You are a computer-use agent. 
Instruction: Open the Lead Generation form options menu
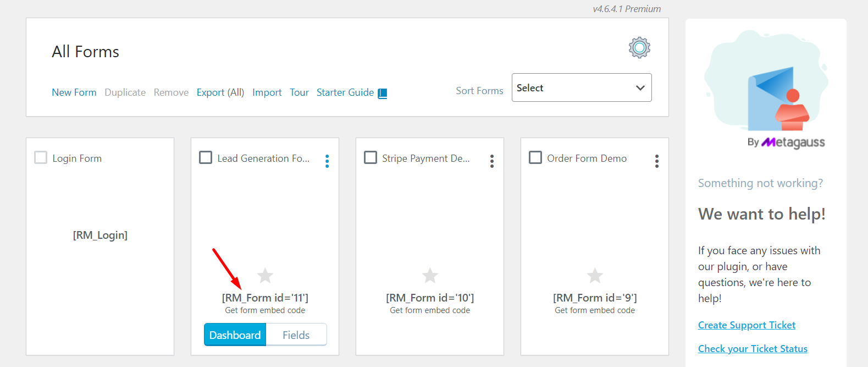tap(327, 161)
